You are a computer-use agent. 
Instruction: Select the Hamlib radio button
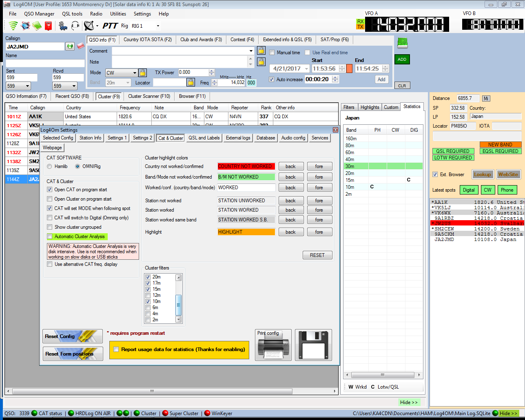pyautogui.click(x=49, y=166)
